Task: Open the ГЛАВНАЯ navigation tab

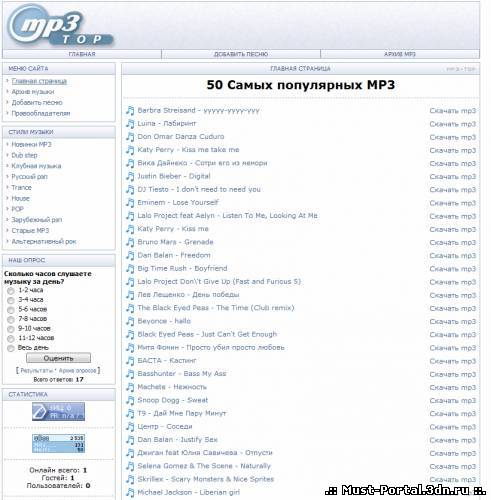Action: click(82, 54)
